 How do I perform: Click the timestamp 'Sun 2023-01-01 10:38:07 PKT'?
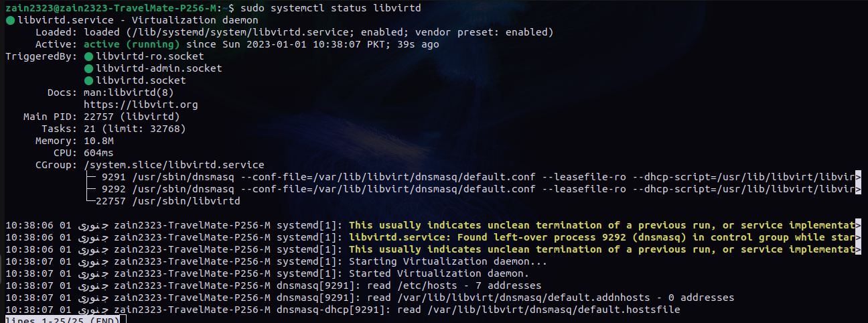click(x=300, y=44)
